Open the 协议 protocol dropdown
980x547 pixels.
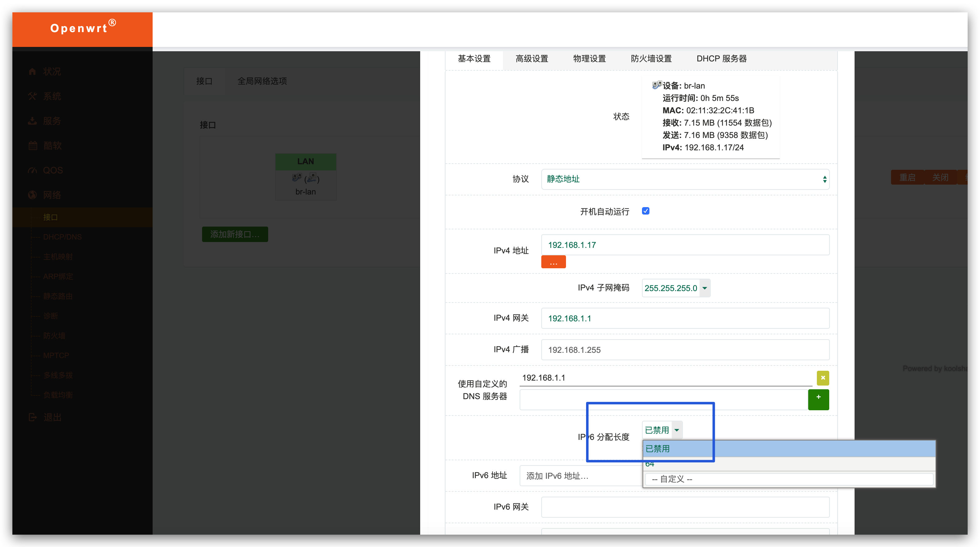click(x=685, y=179)
